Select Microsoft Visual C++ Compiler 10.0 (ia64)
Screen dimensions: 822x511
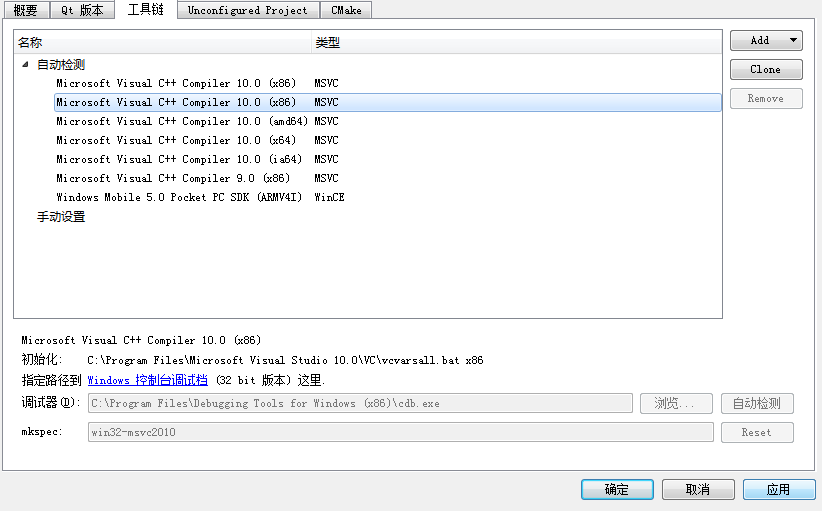click(179, 159)
